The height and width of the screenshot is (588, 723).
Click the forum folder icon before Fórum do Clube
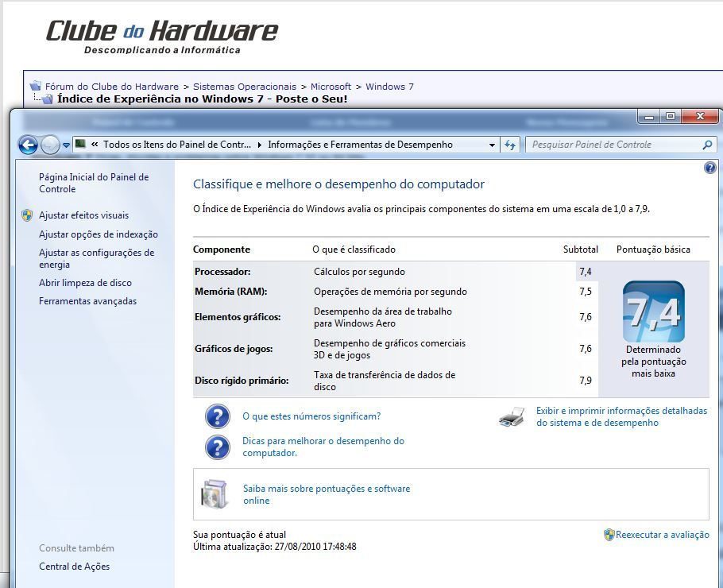click(36, 86)
